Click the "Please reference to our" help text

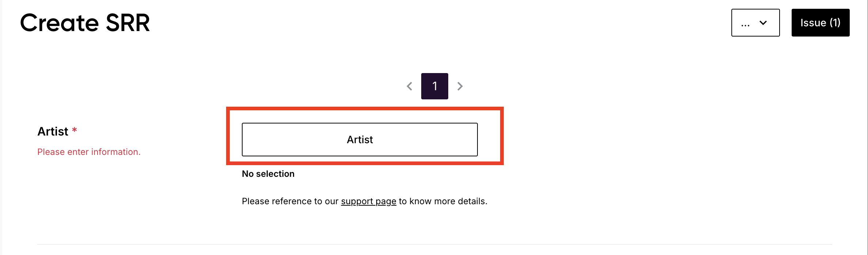click(x=290, y=201)
